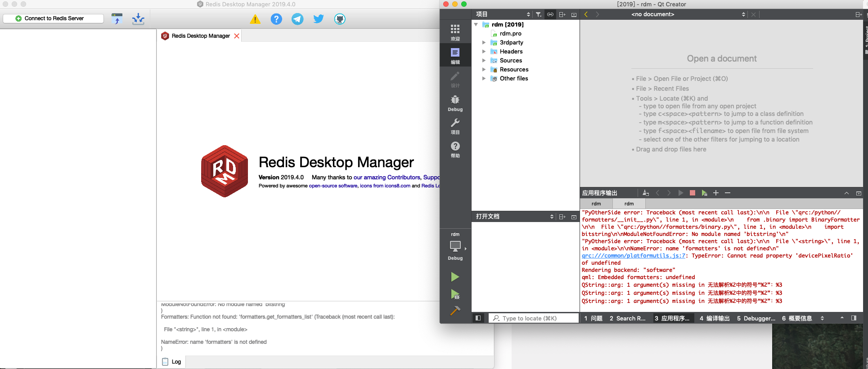Click the 'Rendering backend: "software"' output line
This screenshot has height=369, width=868.
[628, 270]
